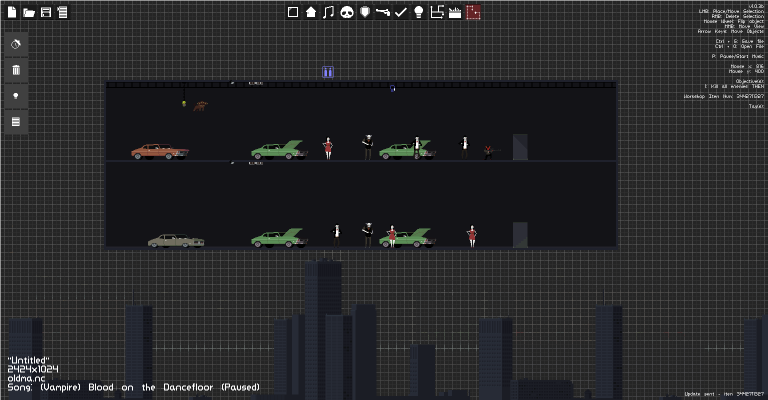The height and width of the screenshot is (400, 768).
Task: Click the small lightbulb icon in left sidebar
Action: point(16,96)
